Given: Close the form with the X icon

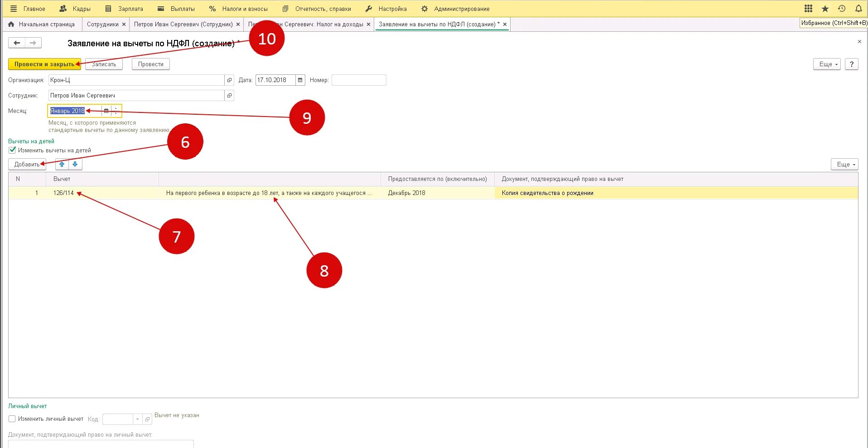Looking at the screenshot, I should (859, 42).
